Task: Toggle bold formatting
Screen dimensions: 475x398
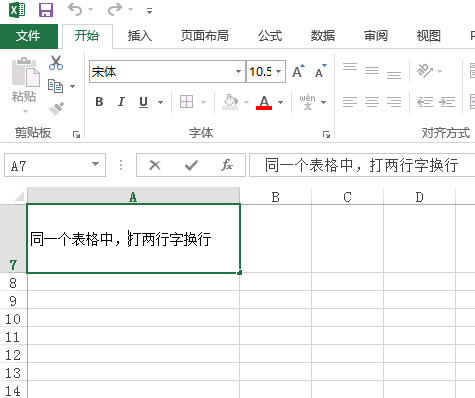Action: pos(99,102)
